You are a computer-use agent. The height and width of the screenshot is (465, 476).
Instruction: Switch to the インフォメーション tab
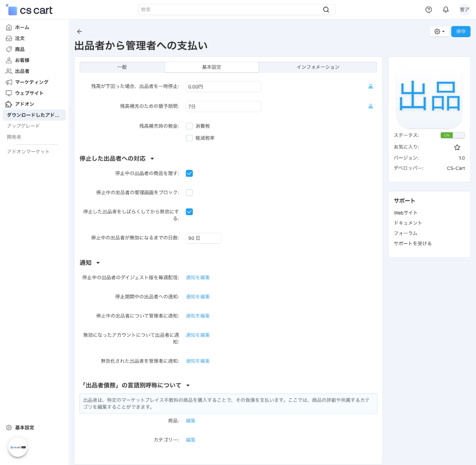(317, 67)
